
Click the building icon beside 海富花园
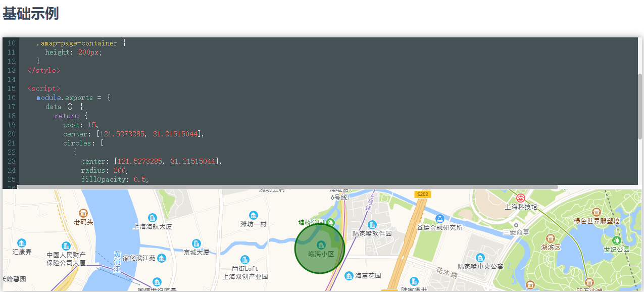pyautogui.click(x=349, y=276)
